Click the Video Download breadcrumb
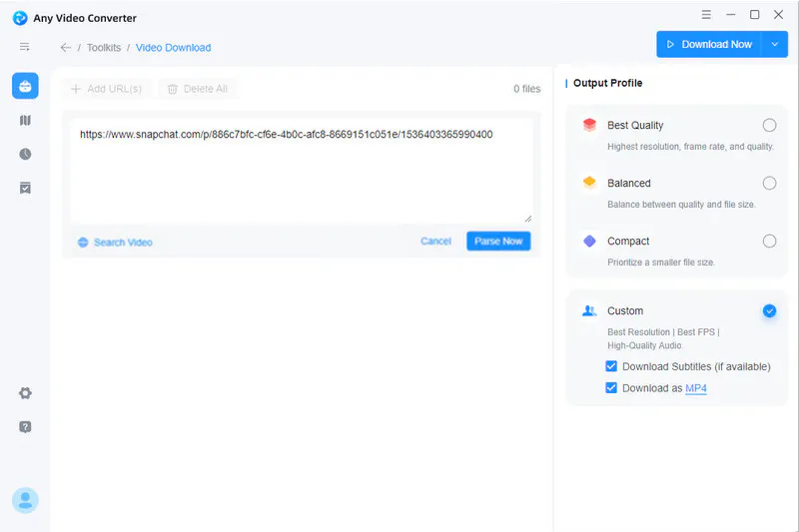This screenshot has height=532, width=799. coord(173,47)
